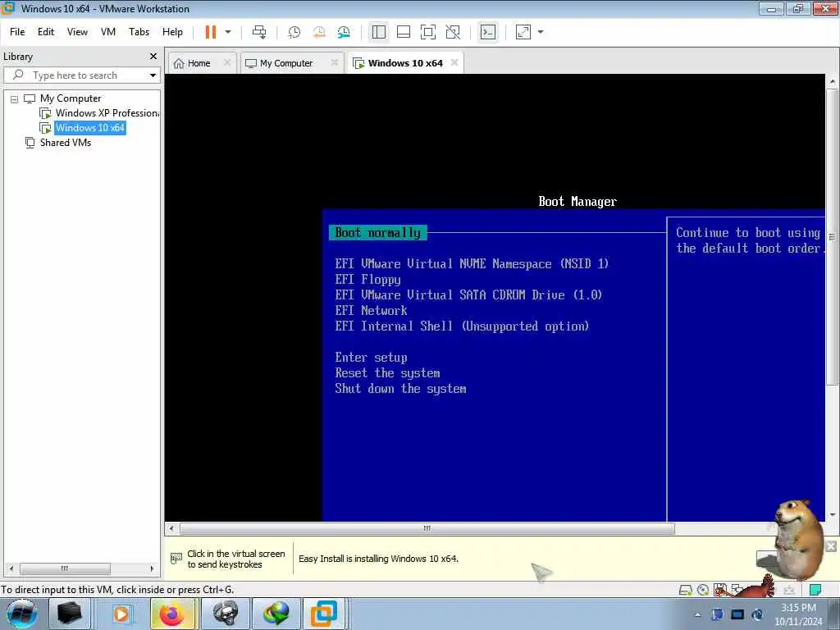Open the Help menu
Image resolution: width=840 pixels, height=630 pixels.
[172, 32]
